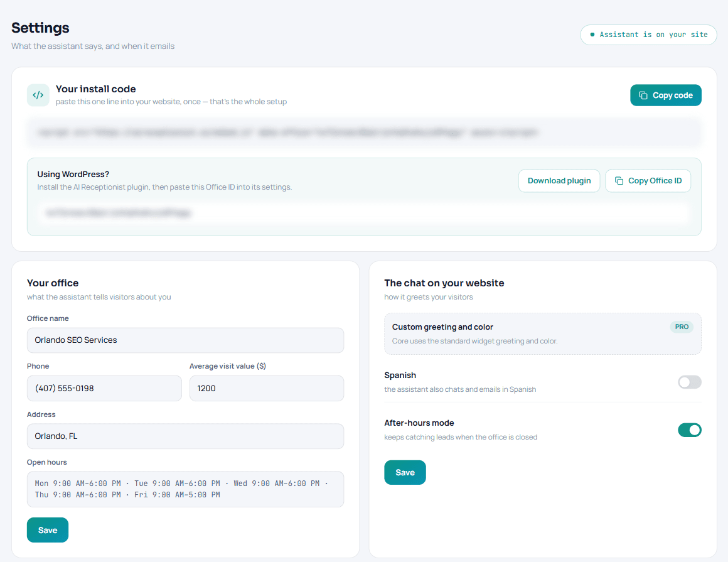Click the Download plugin button

coord(559,181)
